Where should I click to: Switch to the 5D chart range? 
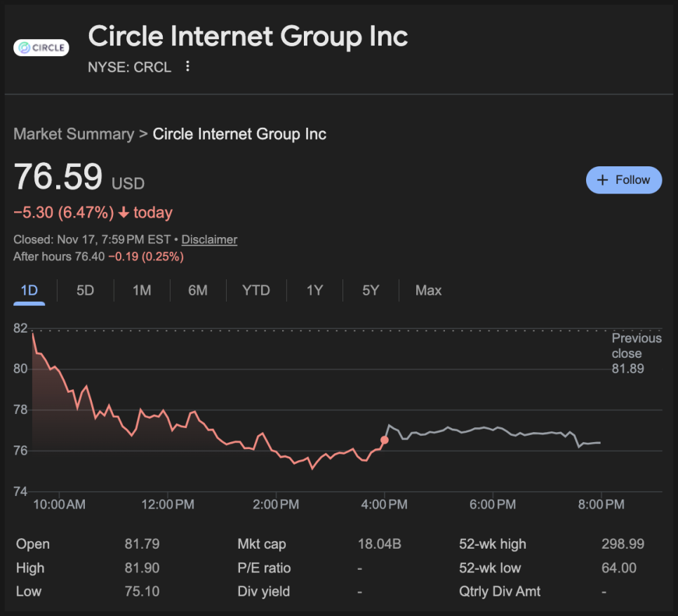(85, 290)
